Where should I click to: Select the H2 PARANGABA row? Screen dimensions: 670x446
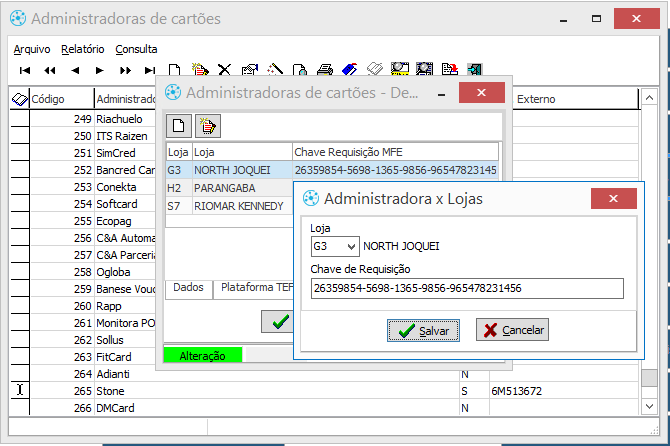coord(230,188)
